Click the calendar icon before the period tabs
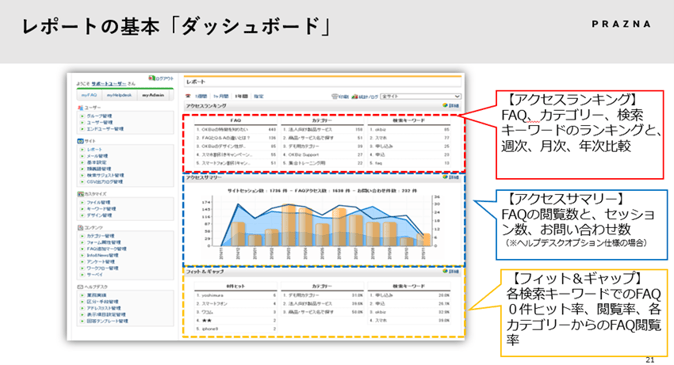This screenshot has height=365, width=674. 188,96
